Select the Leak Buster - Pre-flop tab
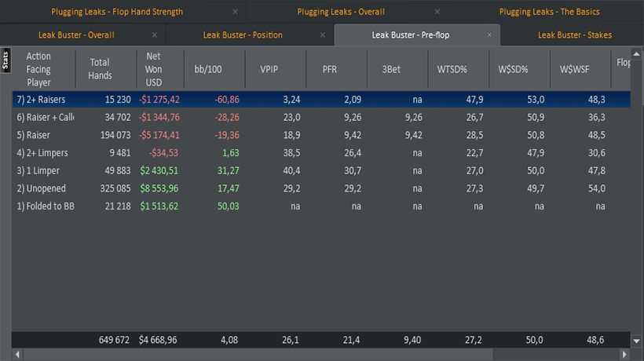The height and width of the screenshot is (361, 644). click(x=410, y=35)
